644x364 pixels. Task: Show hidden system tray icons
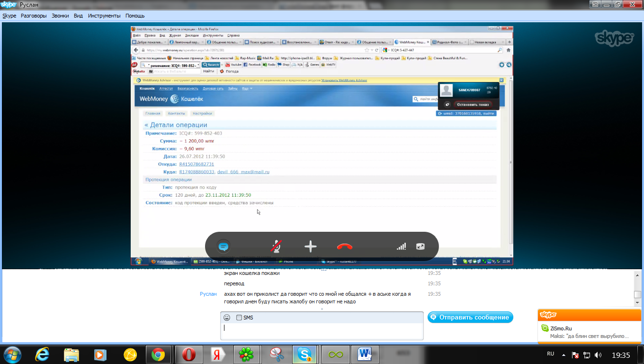point(564,355)
